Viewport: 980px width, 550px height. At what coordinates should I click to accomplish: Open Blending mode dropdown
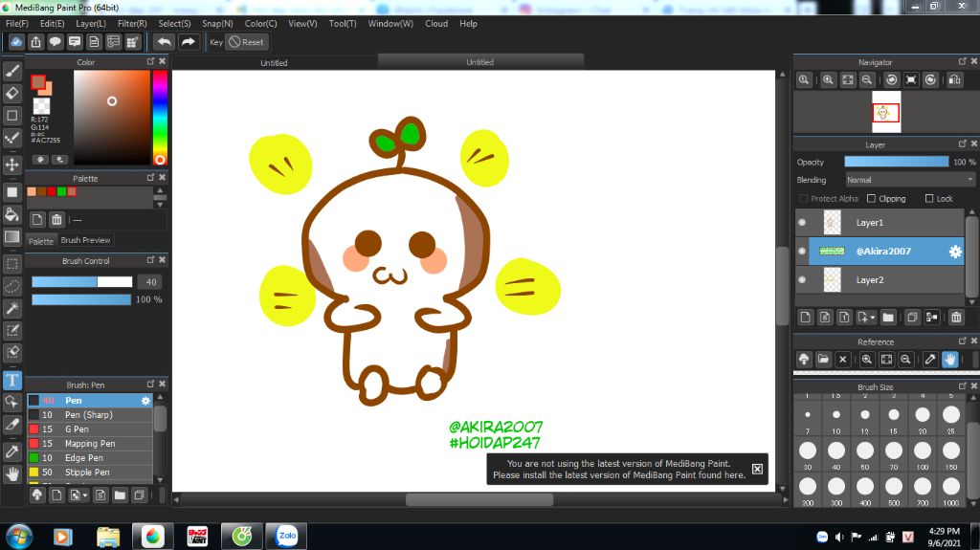(x=910, y=180)
